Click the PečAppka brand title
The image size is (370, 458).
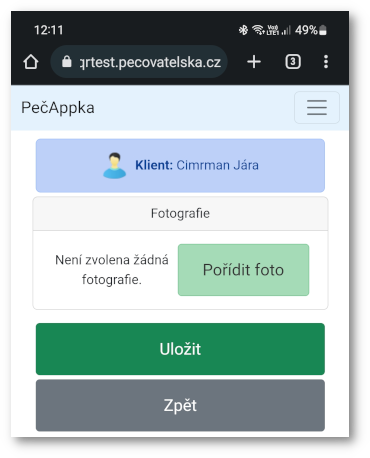tap(58, 108)
